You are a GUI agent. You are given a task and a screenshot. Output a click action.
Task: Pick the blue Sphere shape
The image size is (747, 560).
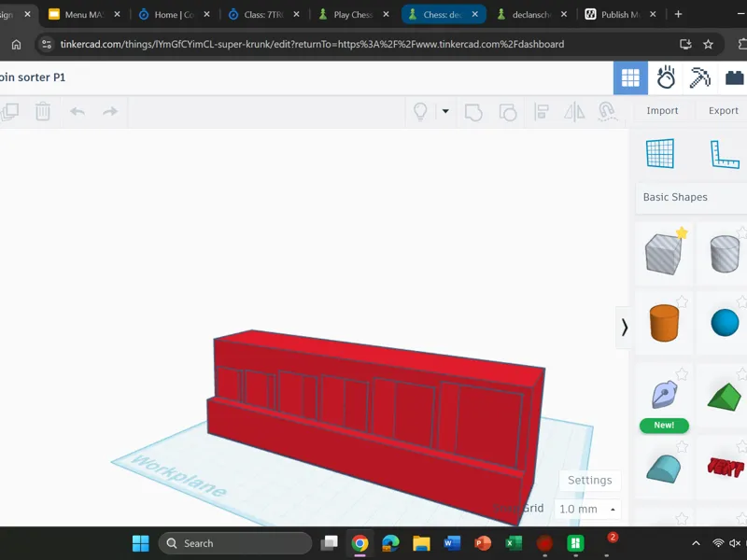click(x=725, y=323)
